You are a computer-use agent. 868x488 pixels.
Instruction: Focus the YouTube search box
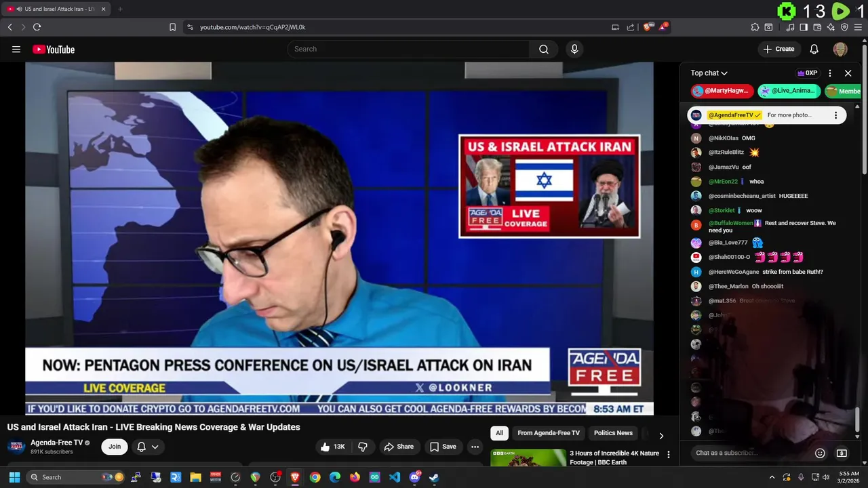(408, 49)
